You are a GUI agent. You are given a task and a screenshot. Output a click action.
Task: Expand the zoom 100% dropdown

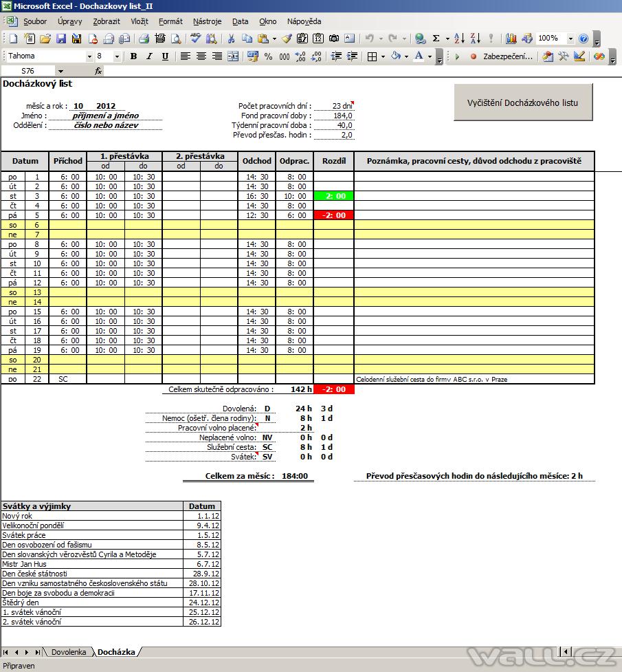pos(570,39)
